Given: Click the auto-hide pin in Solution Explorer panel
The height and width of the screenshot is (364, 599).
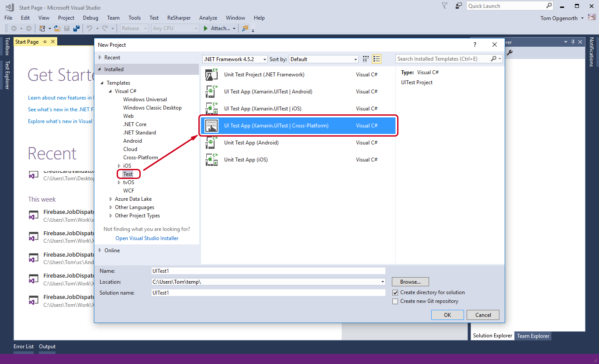Looking at the screenshot, I should click(573, 42).
